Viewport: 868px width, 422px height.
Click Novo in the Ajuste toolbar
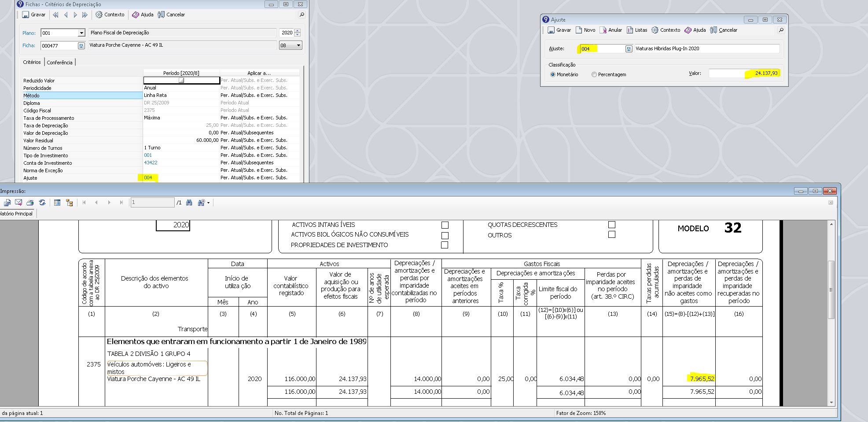tap(585, 30)
